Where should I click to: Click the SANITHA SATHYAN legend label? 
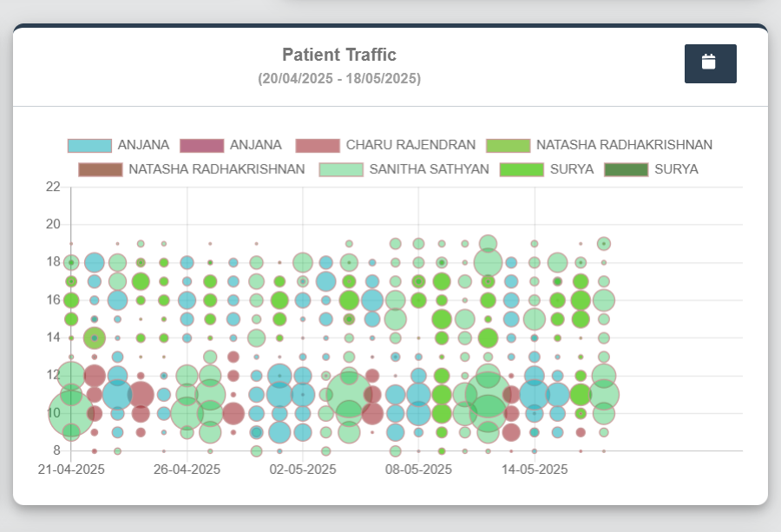[x=429, y=169]
